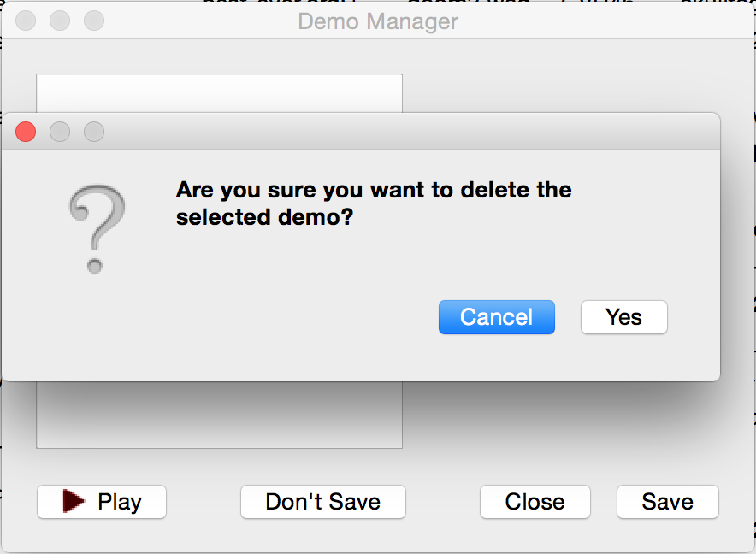Click the demo list box above the dialog
Image resolution: width=756 pixels, height=554 pixels.
pos(219,92)
